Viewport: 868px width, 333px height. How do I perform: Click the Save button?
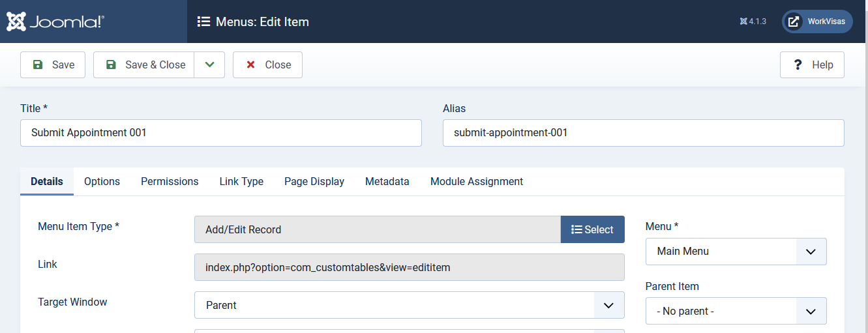tap(53, 65)
